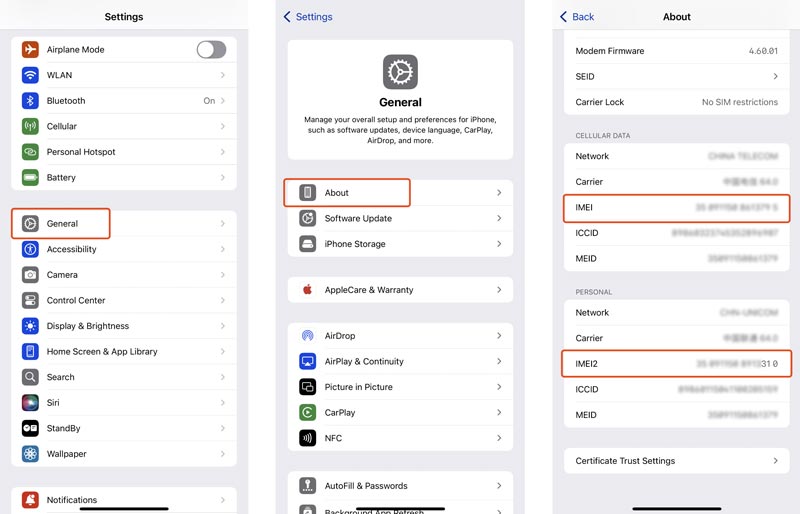
Task: Tap the General gear icon in Settings list
Action: point(30,224)
